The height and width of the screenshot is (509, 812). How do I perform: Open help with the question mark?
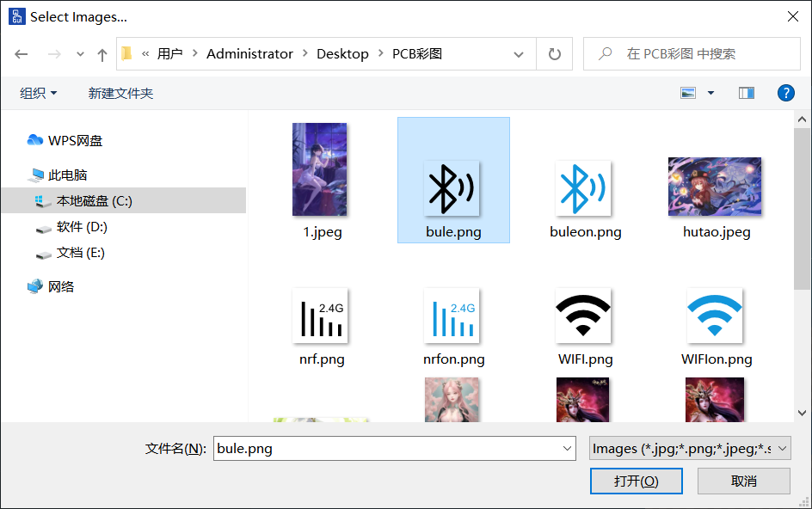(x=785, y=93)
